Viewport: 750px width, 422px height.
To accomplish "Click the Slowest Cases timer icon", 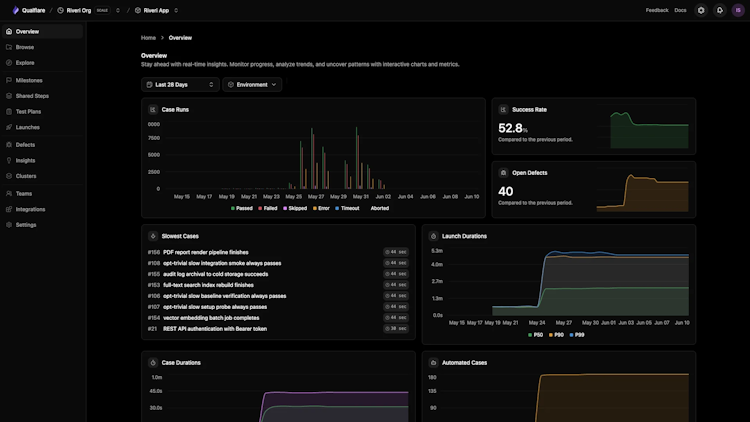I will (x=153, y=236).
